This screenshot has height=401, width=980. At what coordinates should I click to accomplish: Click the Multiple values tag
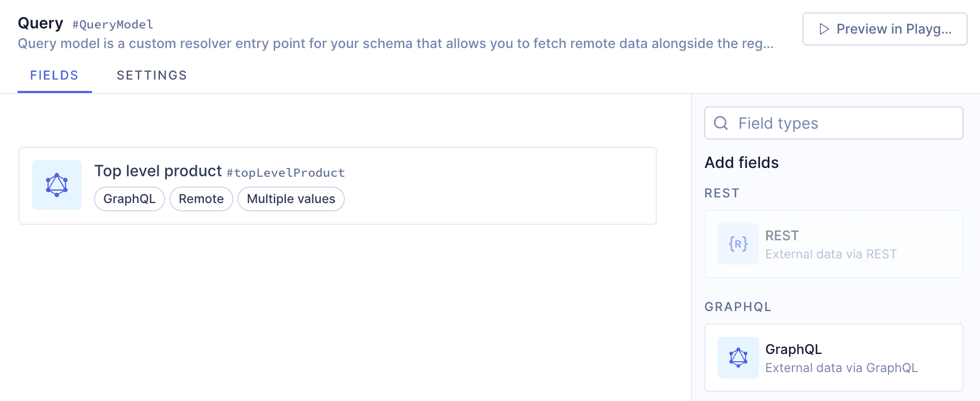pyautogui.click(x=291, y=199)
